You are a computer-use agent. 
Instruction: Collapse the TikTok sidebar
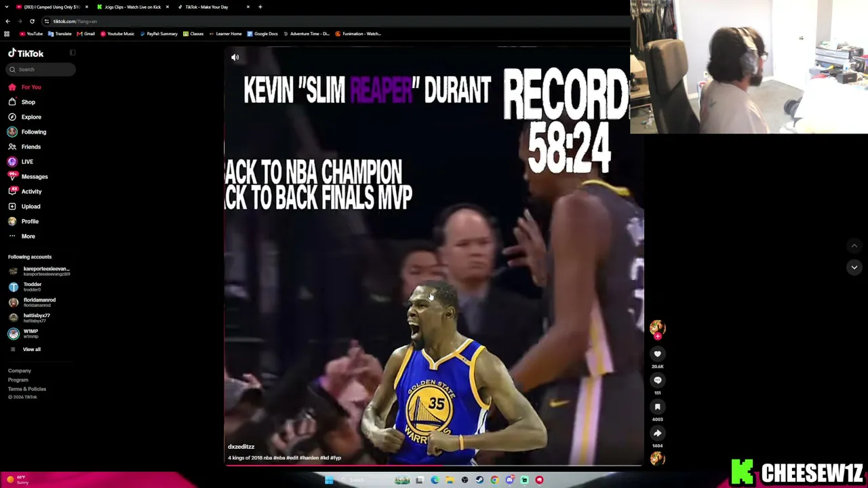click(x=73, y=53)
